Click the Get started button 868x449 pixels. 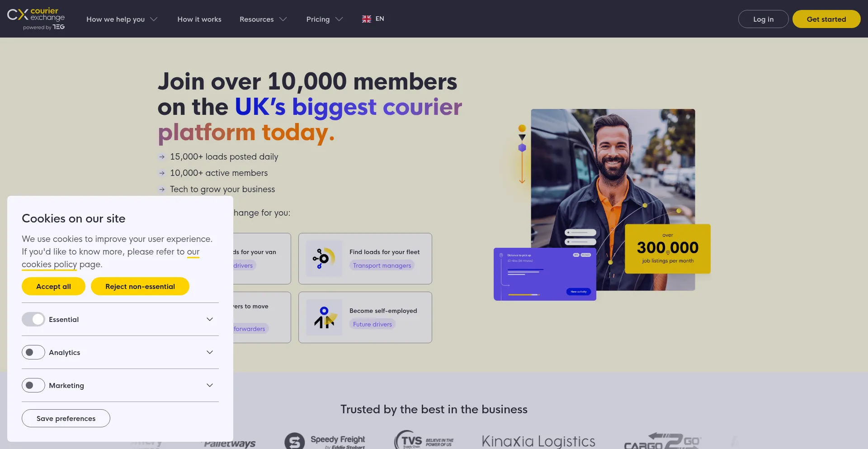pyautogui.click(x=826, y=19)
